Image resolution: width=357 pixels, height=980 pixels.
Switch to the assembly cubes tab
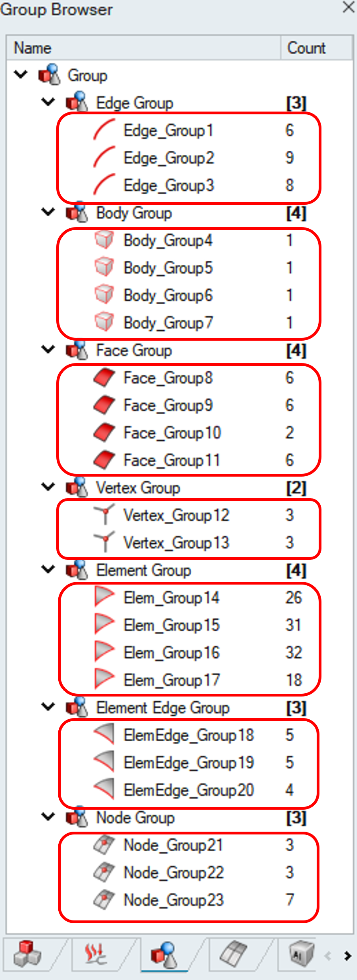click(x=27, y=954)
